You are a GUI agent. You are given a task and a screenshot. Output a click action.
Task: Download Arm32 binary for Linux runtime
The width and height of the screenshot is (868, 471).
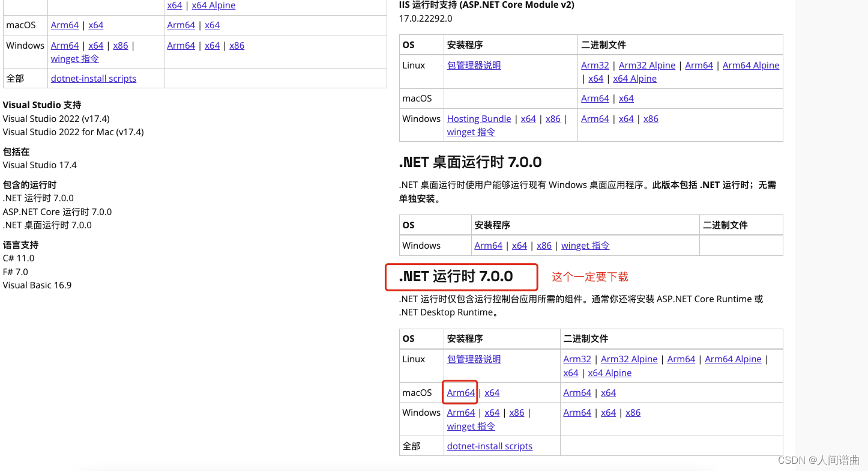click(577, 359)
